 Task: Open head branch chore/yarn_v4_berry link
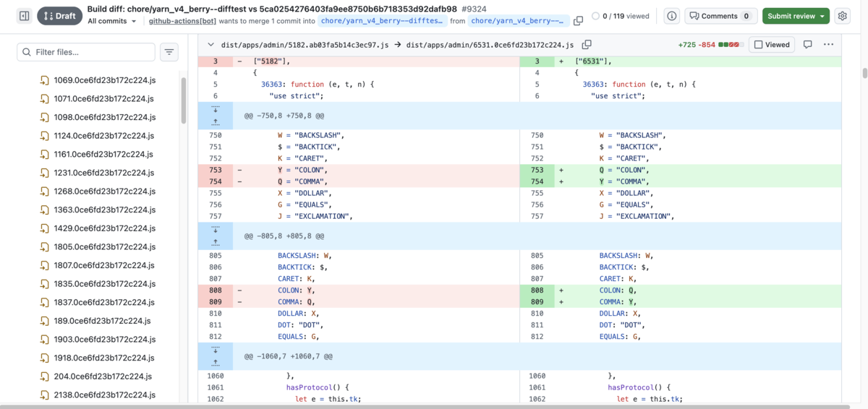[519, 21]
